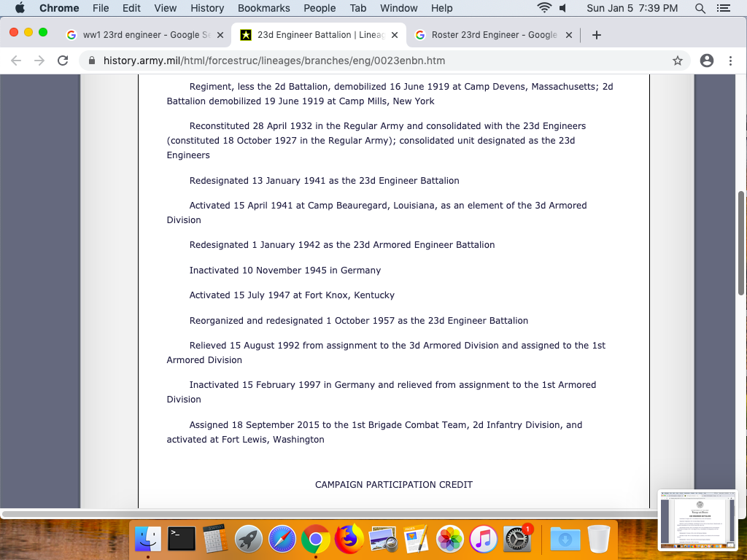Image resolution: width=747 pixels, height=560 pixels.
Task: Reload the current page
Action: pos(63,61)
